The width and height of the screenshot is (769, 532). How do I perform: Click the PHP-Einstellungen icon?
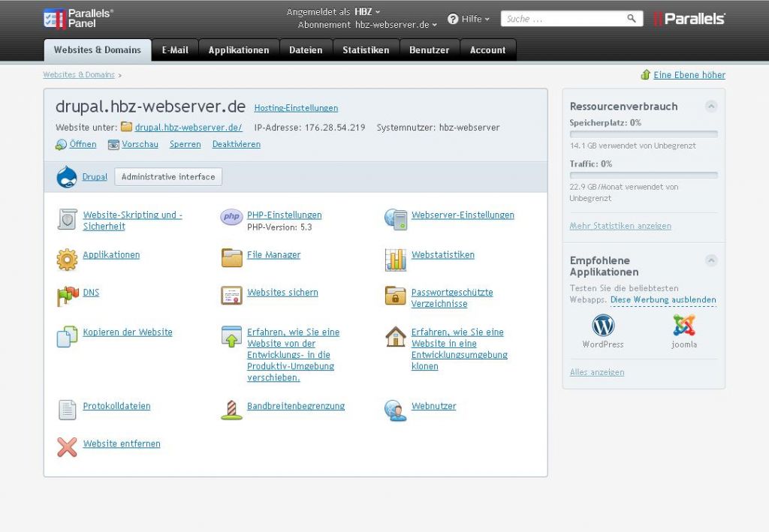pyautogui.click(x=231, y=218)
